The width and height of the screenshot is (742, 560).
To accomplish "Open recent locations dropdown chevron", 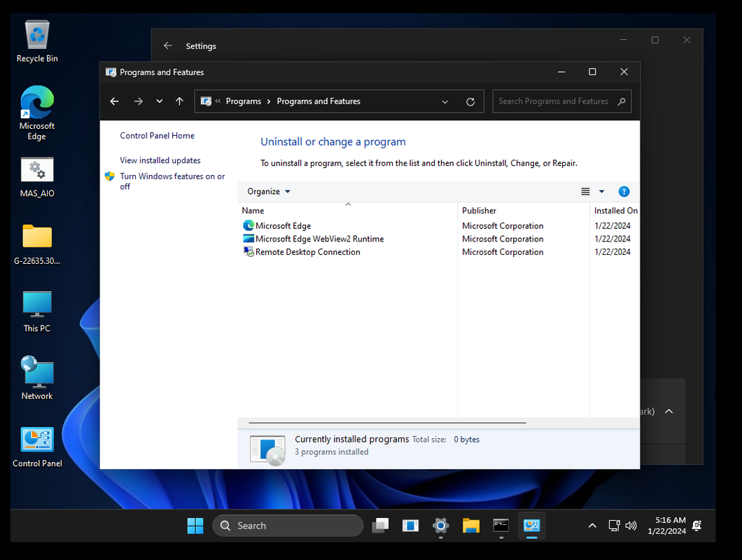I will [x=160, y=101].
